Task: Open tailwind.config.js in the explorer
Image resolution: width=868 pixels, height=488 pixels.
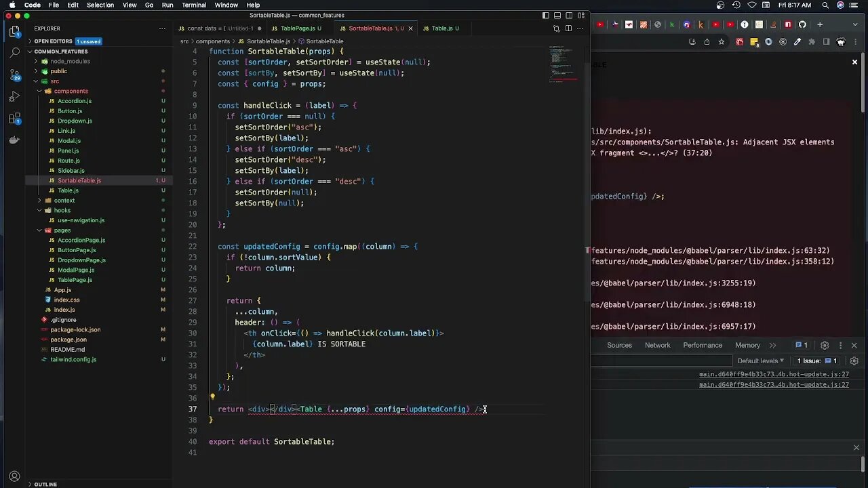Action: tap(73, 359)
